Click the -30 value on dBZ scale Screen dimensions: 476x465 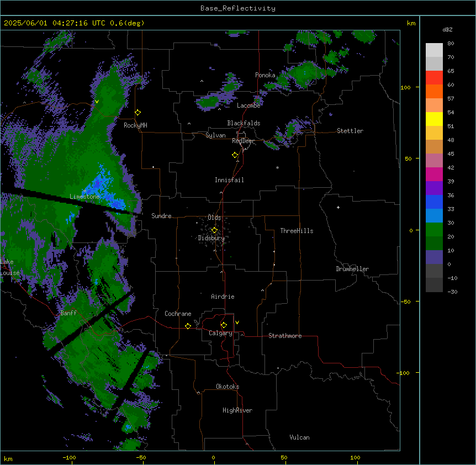click(452, 292)
